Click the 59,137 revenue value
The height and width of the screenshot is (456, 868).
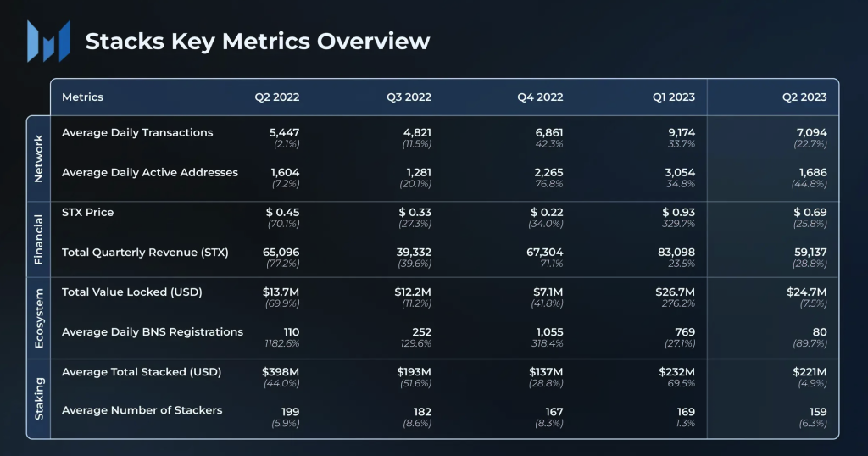click(x=810, y=253)
